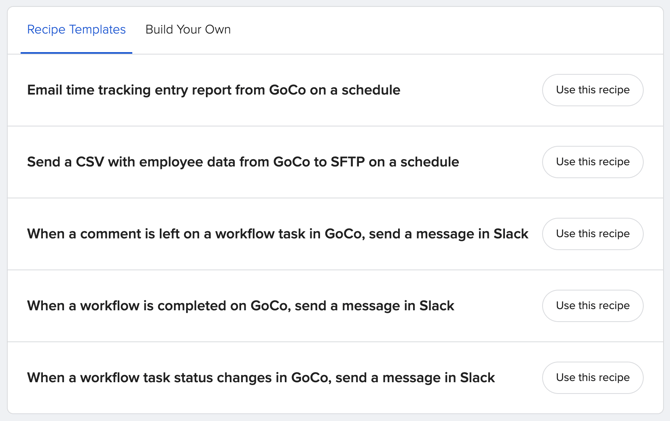Use the workflow completed Slack recipe

point(593,306)
